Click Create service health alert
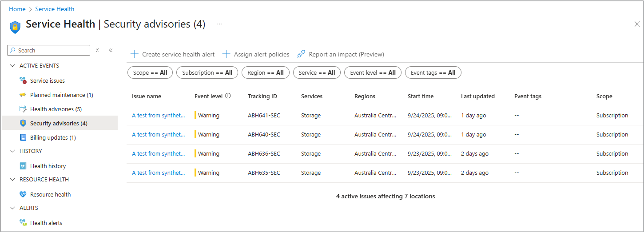This screenshot has height=233, width=644. [172, 54]
